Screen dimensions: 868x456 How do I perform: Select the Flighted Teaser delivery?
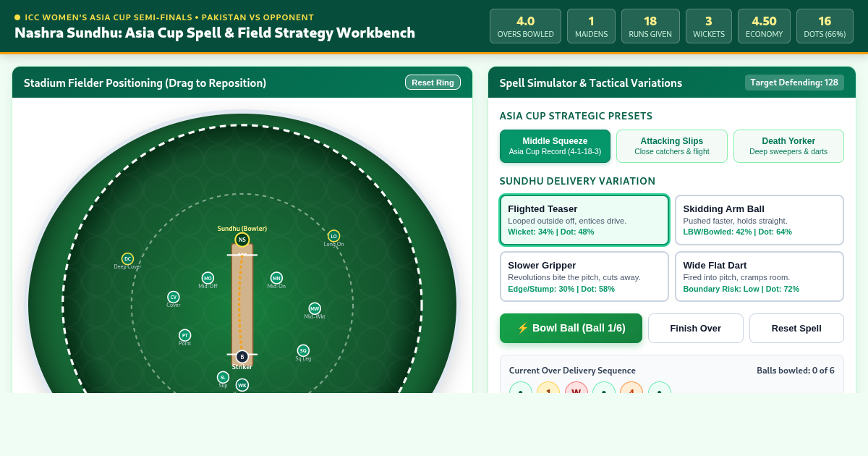(584, 220)
